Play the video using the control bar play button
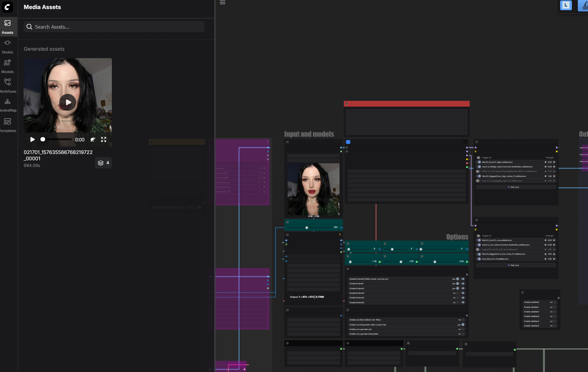The height and width of the screenshot is (372, 588). tap(33, 139)
